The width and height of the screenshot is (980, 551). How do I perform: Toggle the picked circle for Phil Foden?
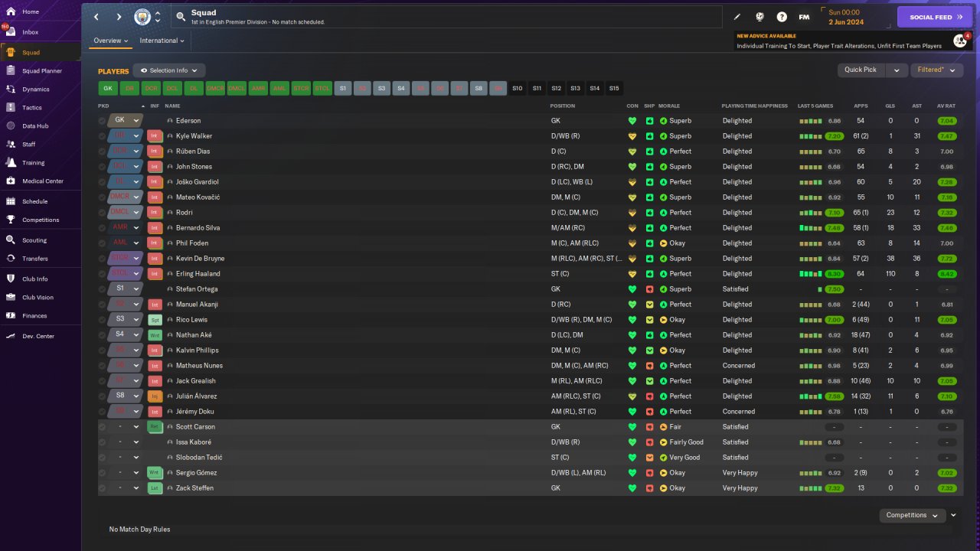pos(102,243)
